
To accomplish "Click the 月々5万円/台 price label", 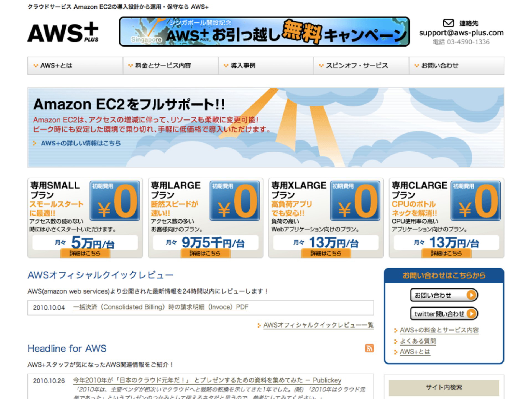I will pos(85,243).
